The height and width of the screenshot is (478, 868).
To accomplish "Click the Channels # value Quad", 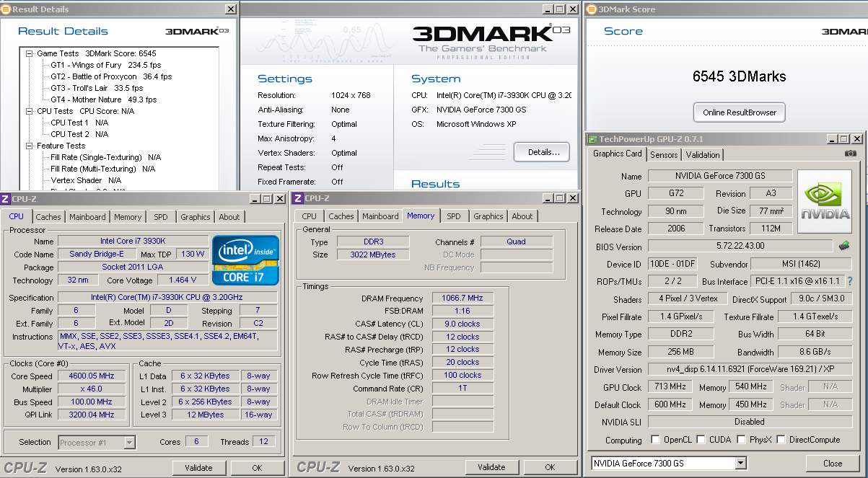I will coord(517,242).
